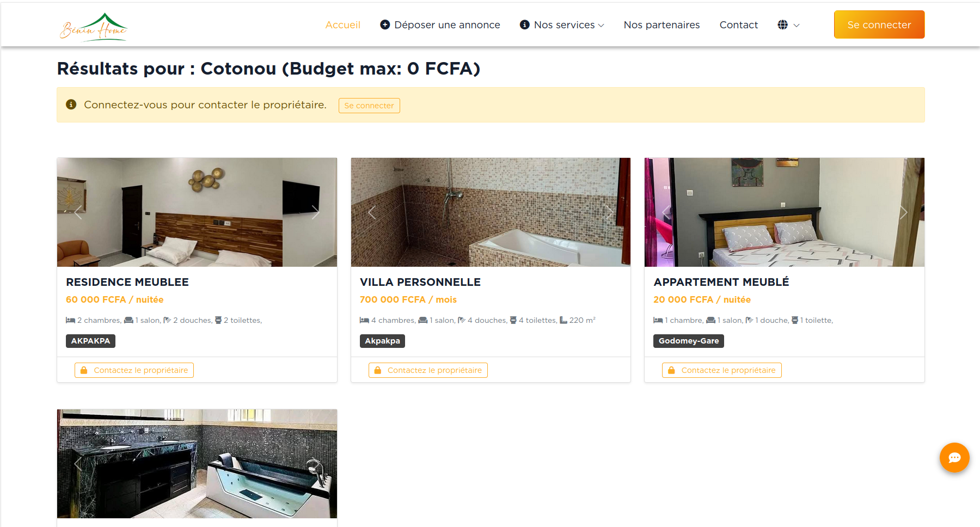Show next photo of Villa Personnelle
Viewport: 980px width, 527px height.
coord(609,212)
